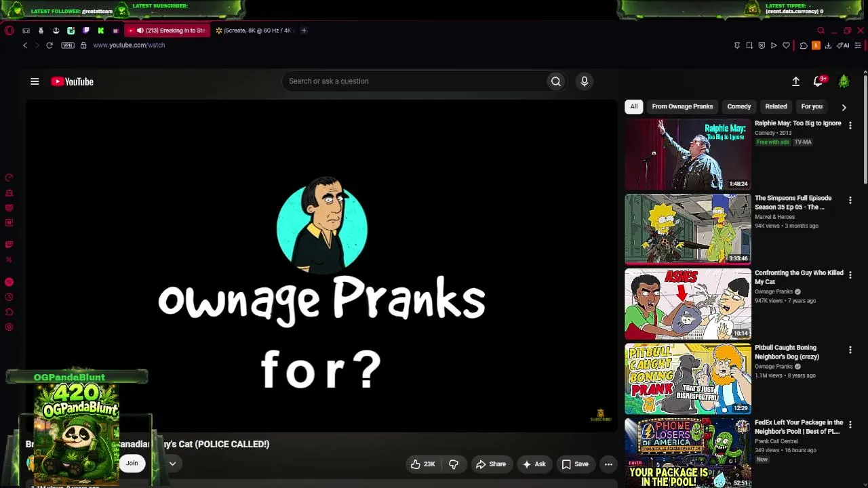Open the browser Easy Setup sliders
Screen dimensions: 868x488
tap(858, 45)
